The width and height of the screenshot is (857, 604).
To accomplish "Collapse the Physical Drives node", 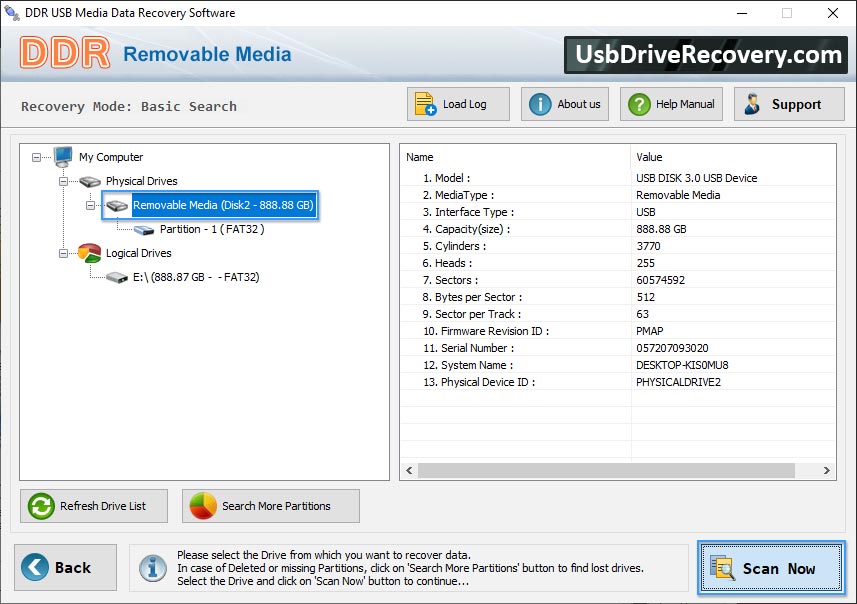I will click(63, 181).
